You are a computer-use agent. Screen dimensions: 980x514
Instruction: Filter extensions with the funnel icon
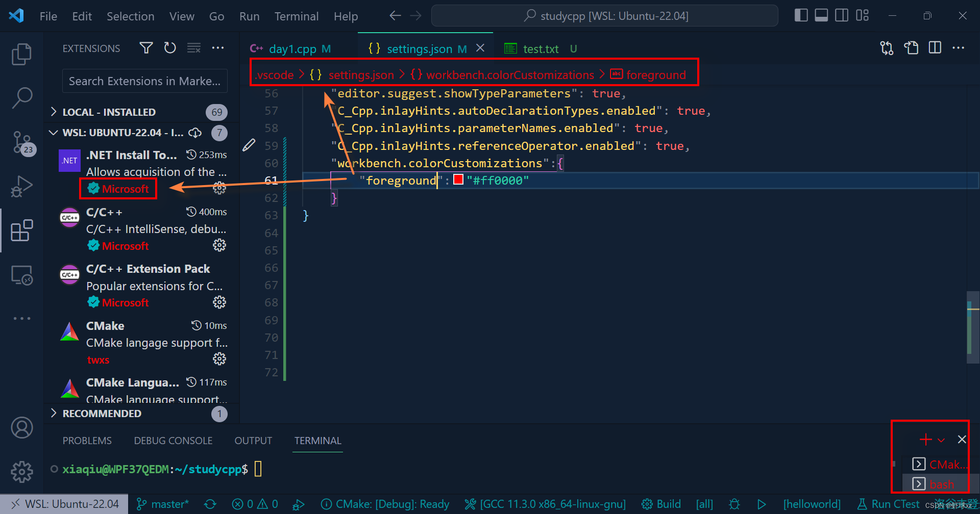click(x=146, y=48)
